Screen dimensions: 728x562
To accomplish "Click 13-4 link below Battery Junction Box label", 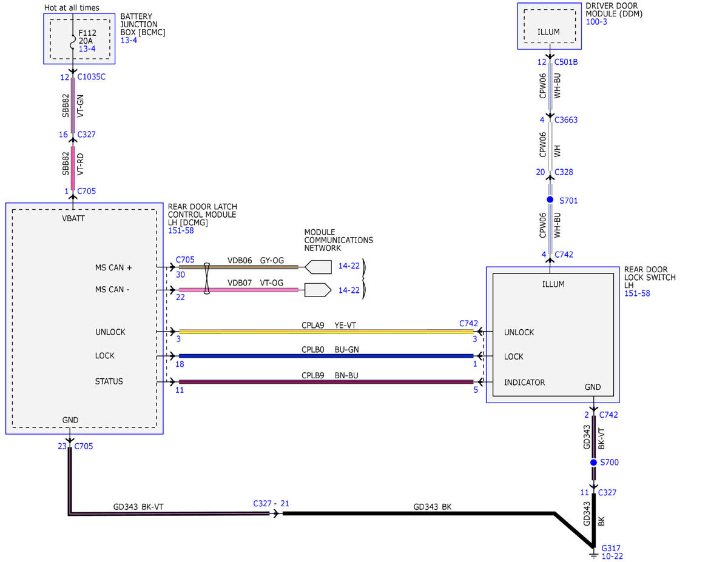I will [x=129, y=41].
